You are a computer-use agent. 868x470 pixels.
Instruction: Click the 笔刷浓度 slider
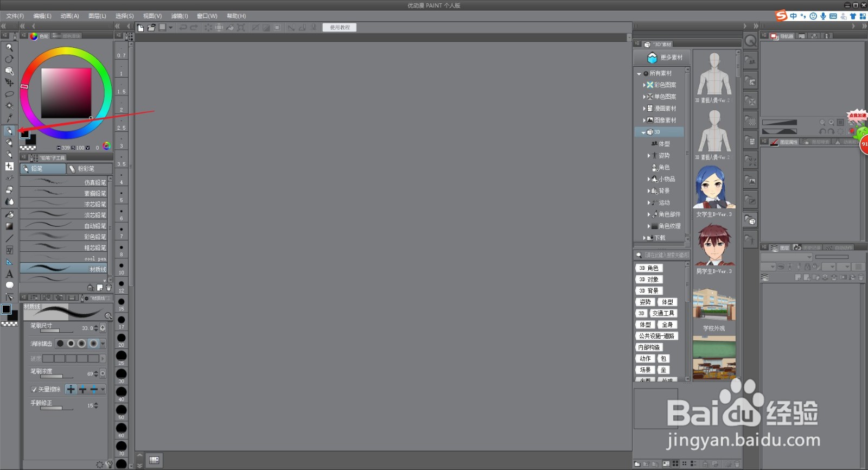point(57,376)
